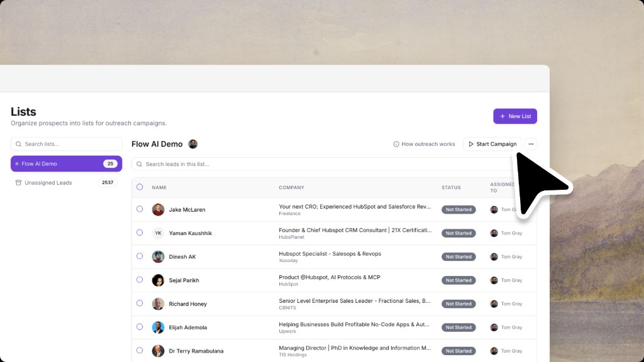Screen dimensions: 644x362
Task: Select the Dinesh AK lead row
Action: coord(140,256)
